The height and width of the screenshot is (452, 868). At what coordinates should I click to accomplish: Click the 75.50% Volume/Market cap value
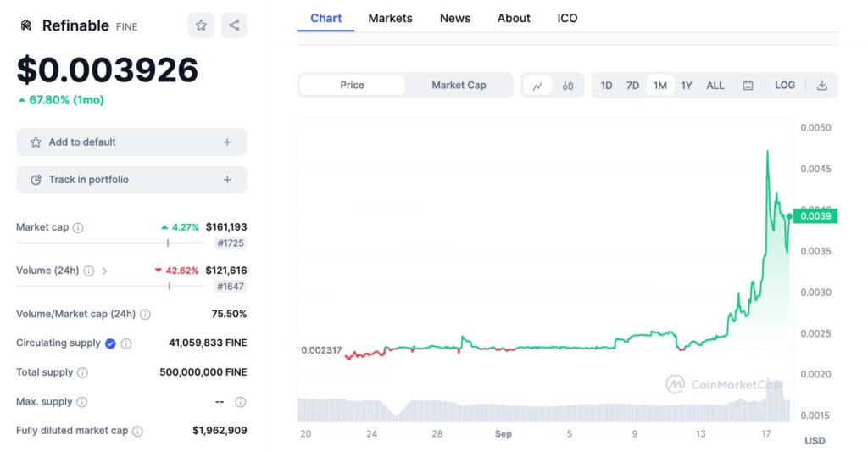pyautogui.click(x=229, y=314)
